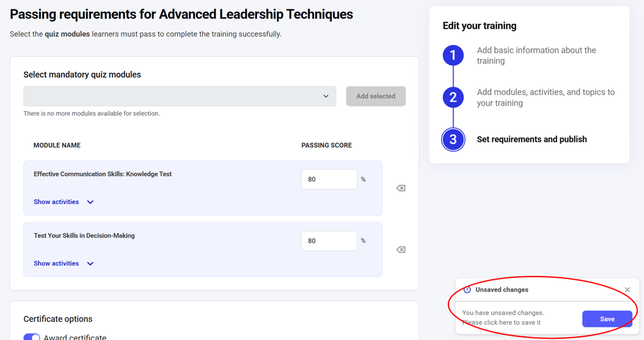Click 'Add basic information about the training' text

(536, 55)
